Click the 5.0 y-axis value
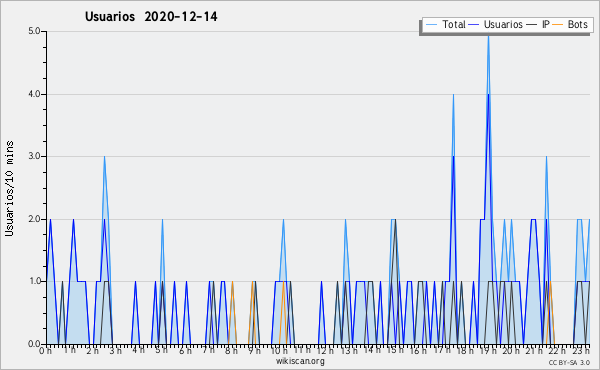 click(x=34, y=31)
